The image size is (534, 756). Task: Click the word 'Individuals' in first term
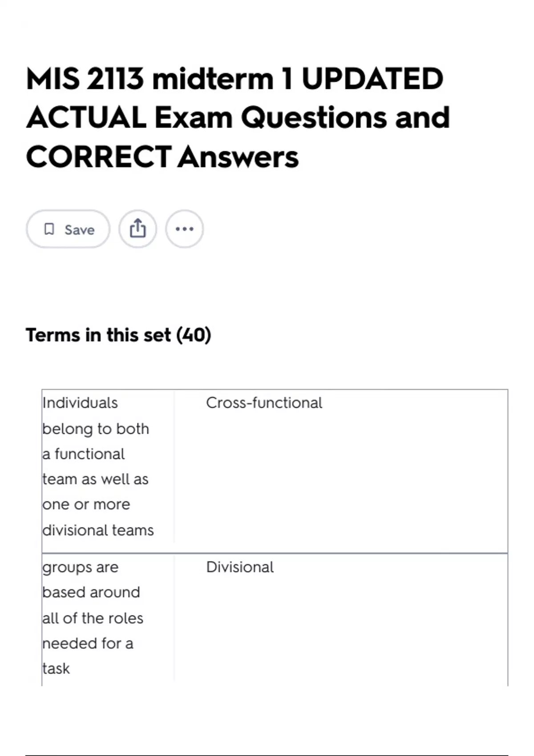click(80, 403)
